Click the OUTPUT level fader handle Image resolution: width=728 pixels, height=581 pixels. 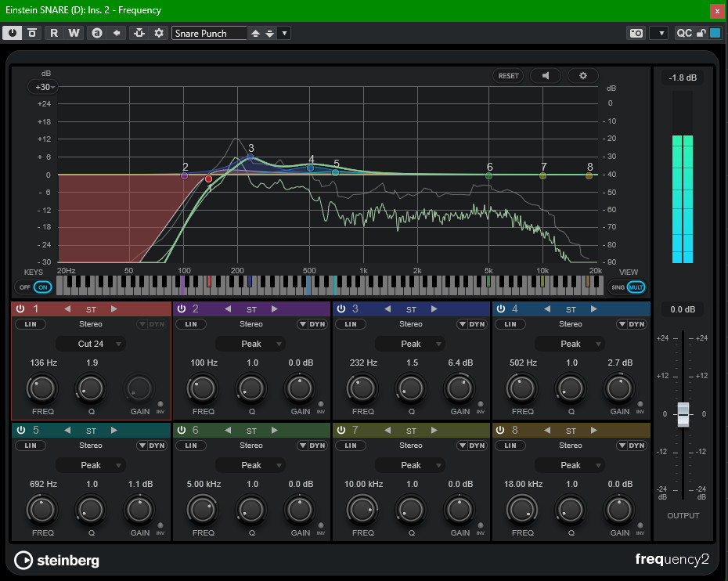[x=683, y=414]
